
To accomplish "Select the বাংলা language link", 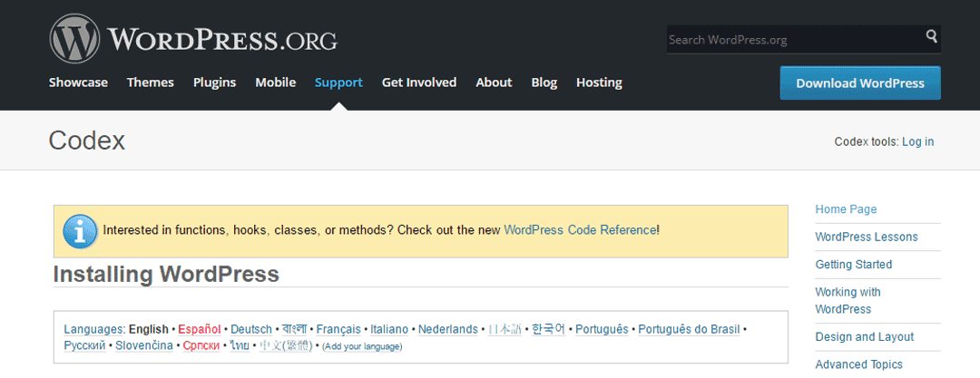I will (294, 329).
